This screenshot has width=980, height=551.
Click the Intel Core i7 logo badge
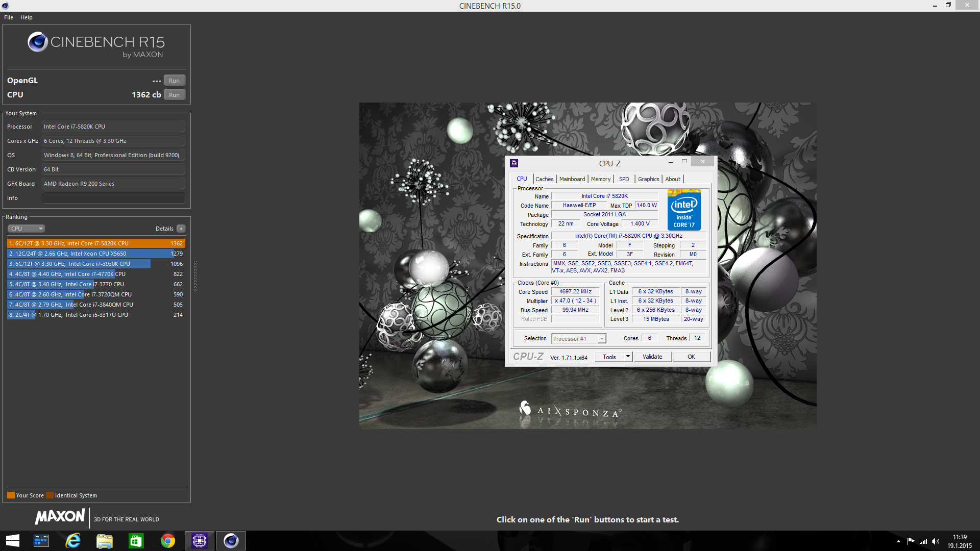[684, 210]
